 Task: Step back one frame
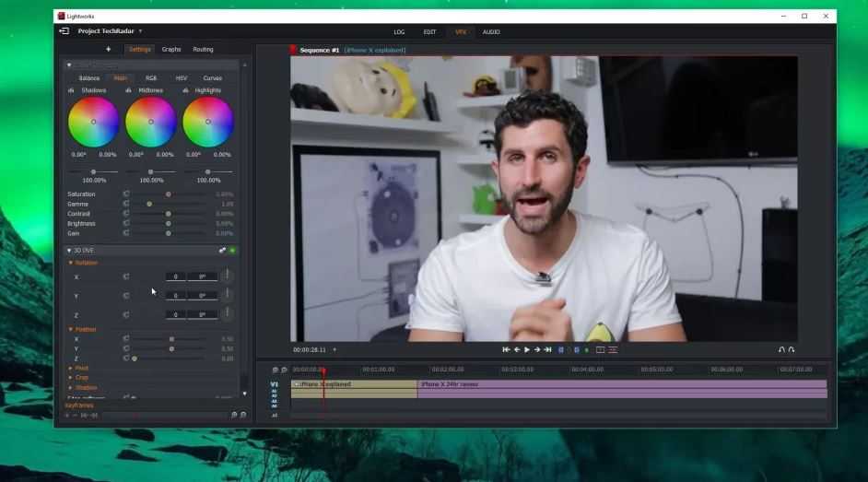click(517, 349)
